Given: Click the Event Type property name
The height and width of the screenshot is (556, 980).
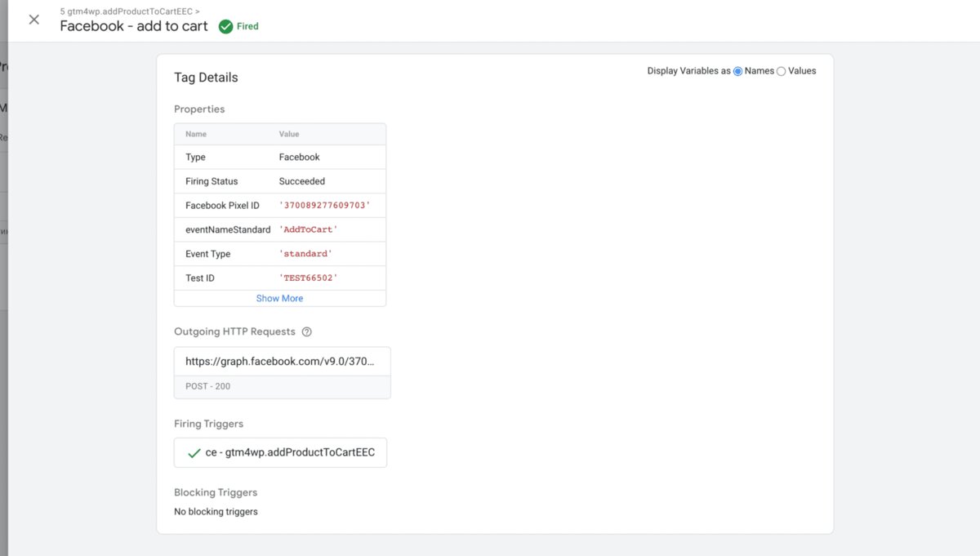Looking at the screenshot, I should (207, 254).
